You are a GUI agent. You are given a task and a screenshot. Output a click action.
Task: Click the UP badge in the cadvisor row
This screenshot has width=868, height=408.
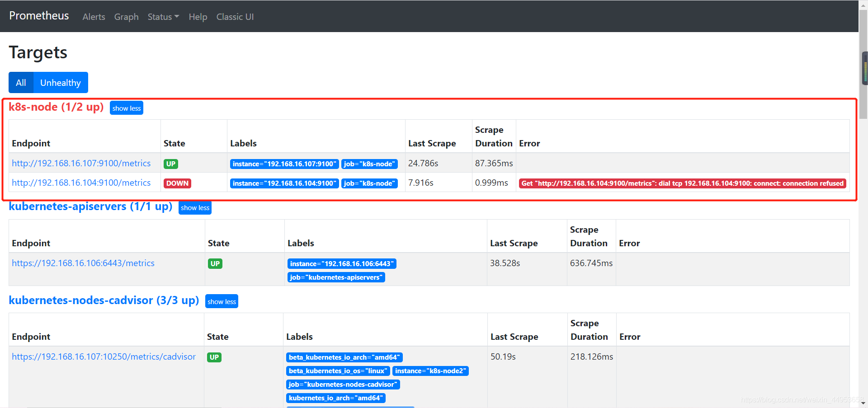214,357
